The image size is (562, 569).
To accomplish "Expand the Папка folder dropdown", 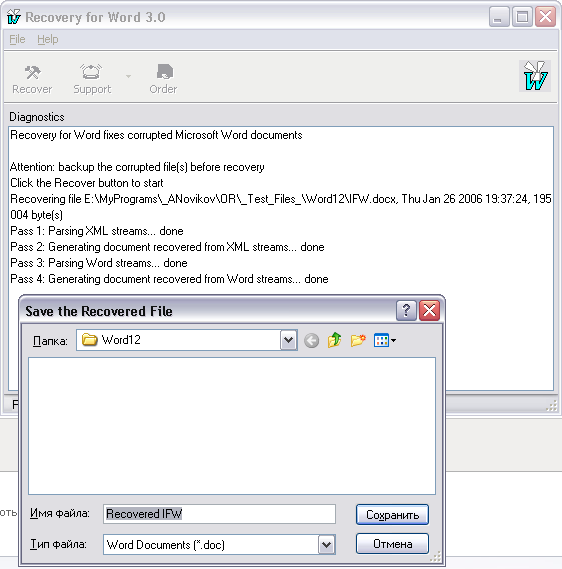I will 288,340.
